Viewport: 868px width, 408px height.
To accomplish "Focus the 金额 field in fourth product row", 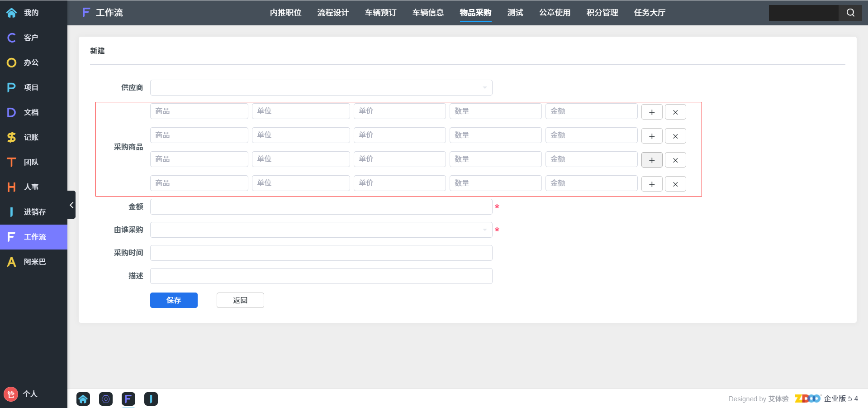I will pyautogui.click(x=592, y=183).
